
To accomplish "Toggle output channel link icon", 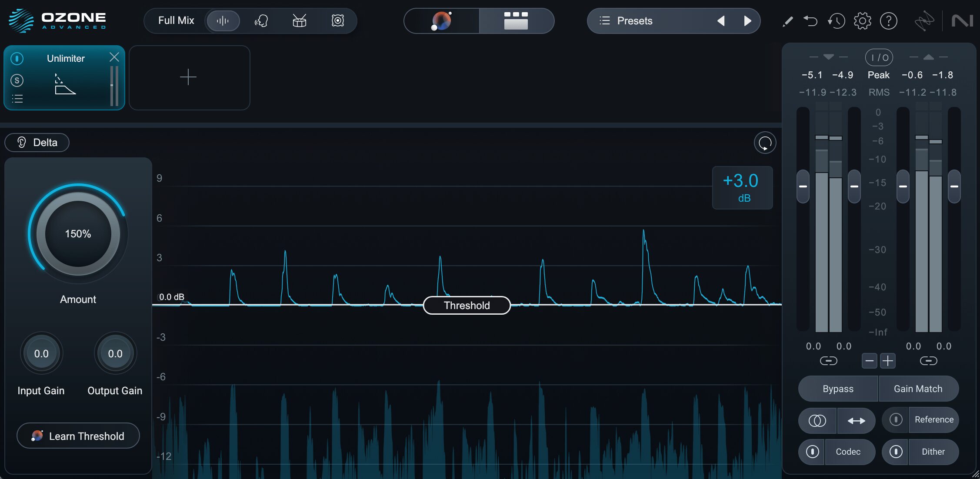I will [x=928, y=361].
